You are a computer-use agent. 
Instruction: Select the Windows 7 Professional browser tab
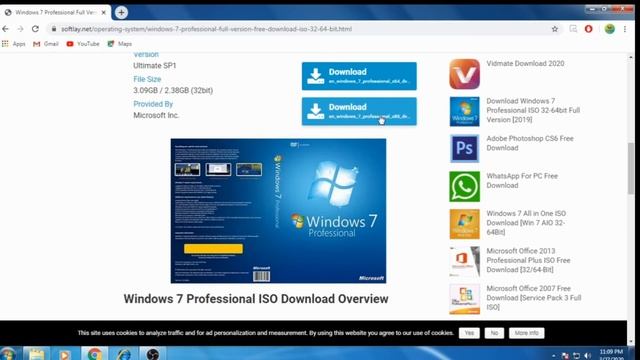(x=55, y=13)
